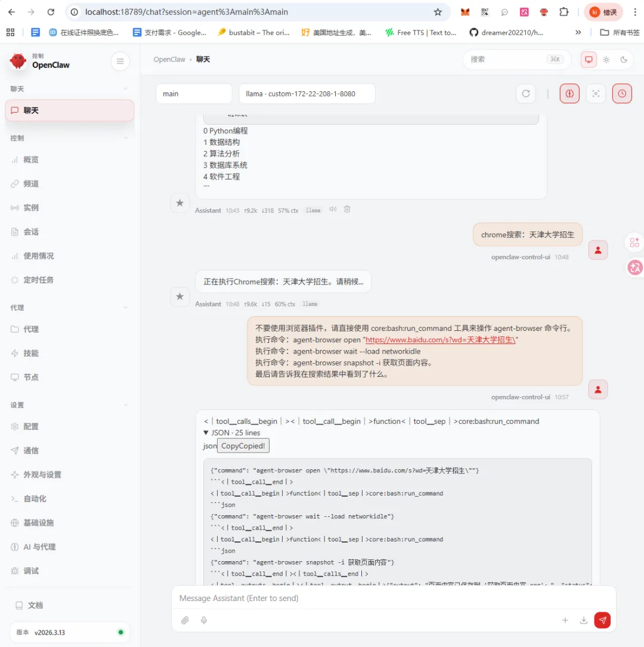Collapse the 控制 sidebar section chevron
The width and height of the screenshot is (644, 647).
[x=125, y=138]
